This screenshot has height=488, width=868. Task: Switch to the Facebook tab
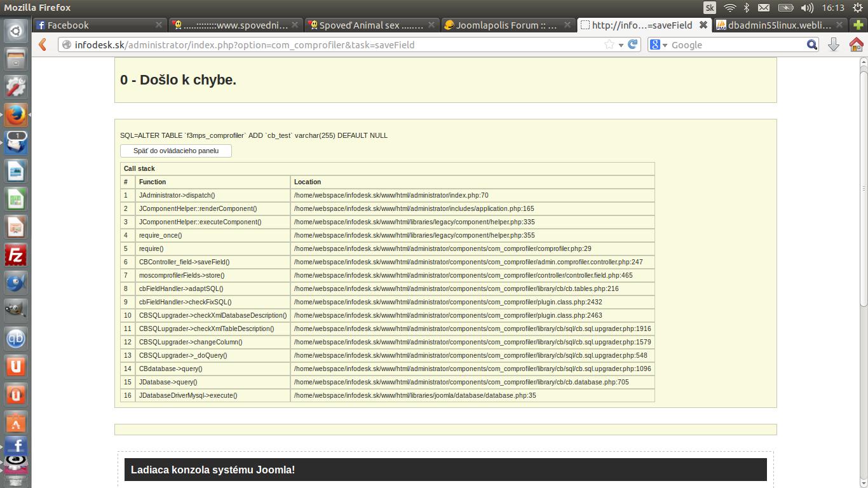point(100,25)
